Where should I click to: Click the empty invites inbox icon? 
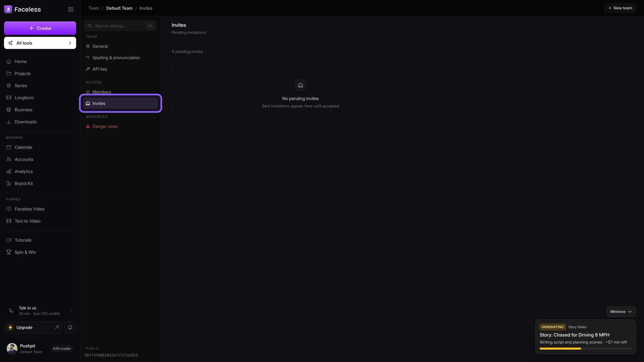300,85
